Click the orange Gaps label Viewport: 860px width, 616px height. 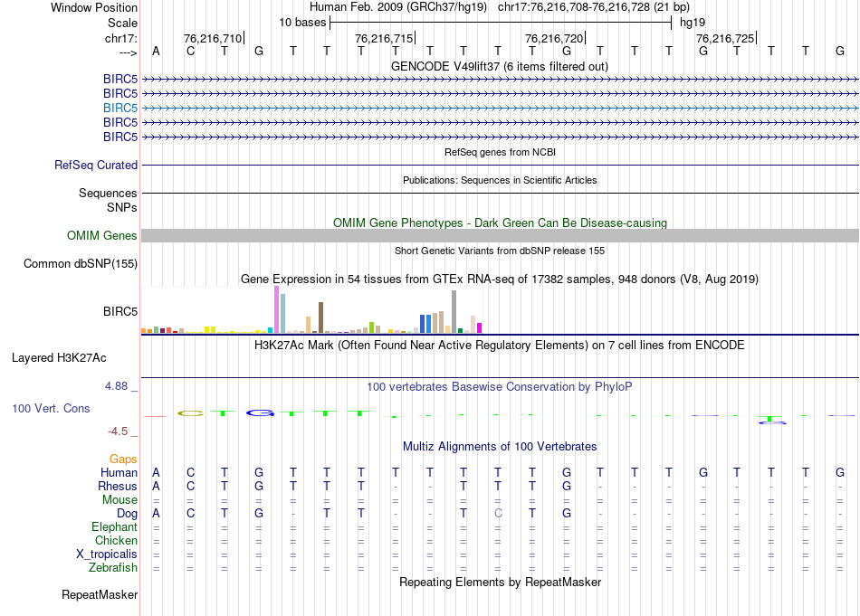coord(123,459)
